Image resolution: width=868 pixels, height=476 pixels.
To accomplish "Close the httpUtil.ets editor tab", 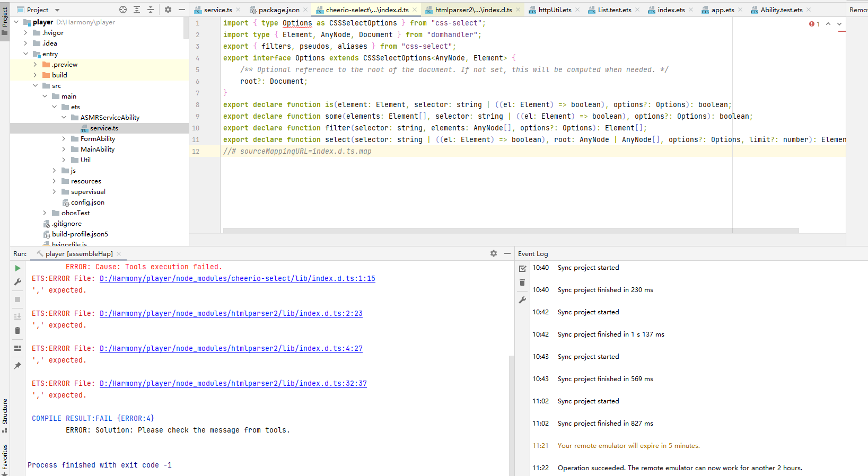I will pos(577,10).
